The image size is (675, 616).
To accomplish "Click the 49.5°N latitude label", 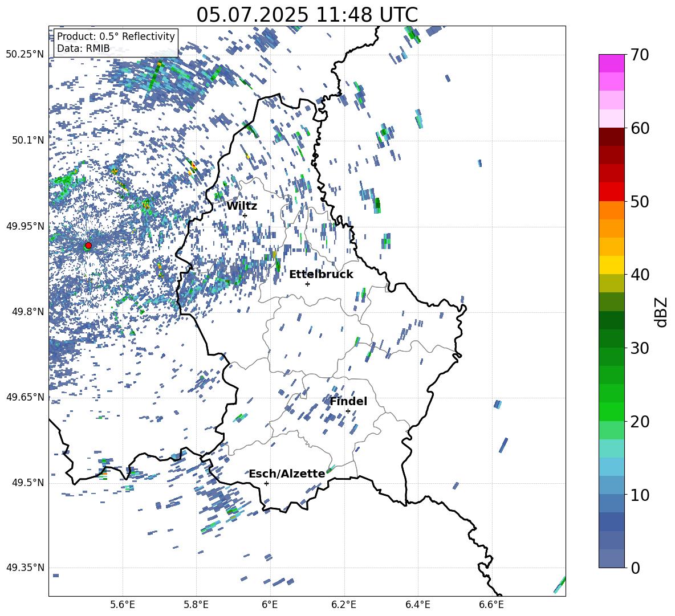I will [x=29, y=483].
